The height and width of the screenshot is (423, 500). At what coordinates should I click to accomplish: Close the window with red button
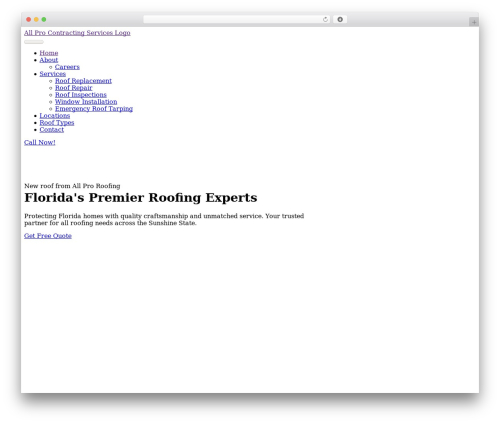point(29,20)
